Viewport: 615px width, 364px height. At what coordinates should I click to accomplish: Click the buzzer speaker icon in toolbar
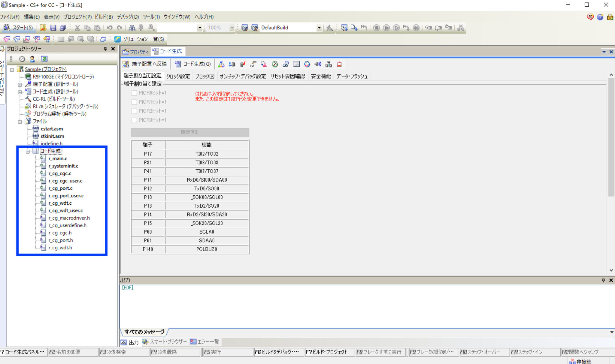pos(318,64)
